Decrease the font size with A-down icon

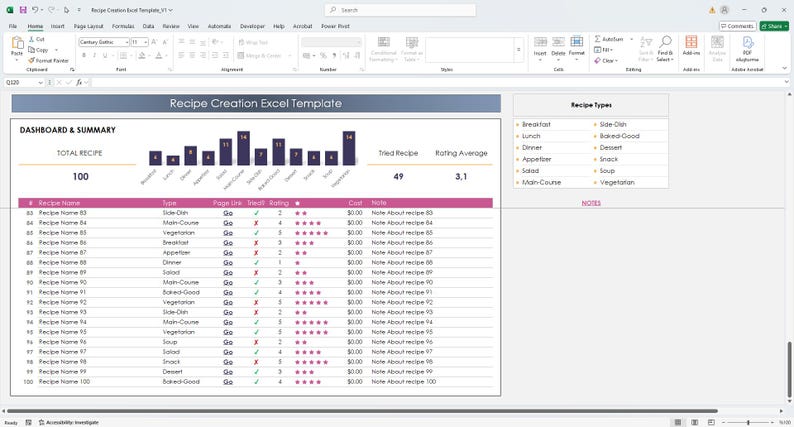(x=165, y=42)
